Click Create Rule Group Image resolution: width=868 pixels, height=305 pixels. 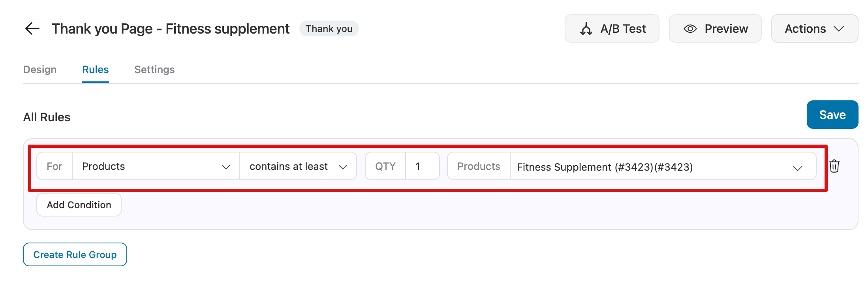click(x=75, y=254)
